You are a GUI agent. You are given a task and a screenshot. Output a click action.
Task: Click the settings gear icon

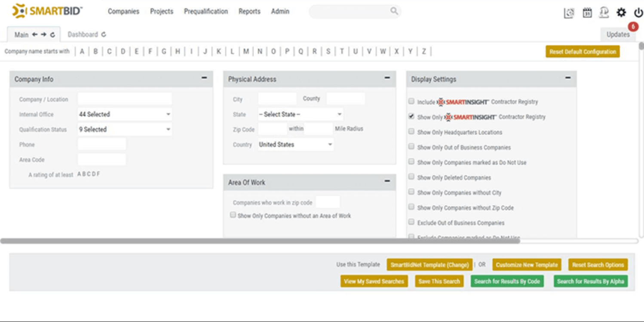(621, 13)
